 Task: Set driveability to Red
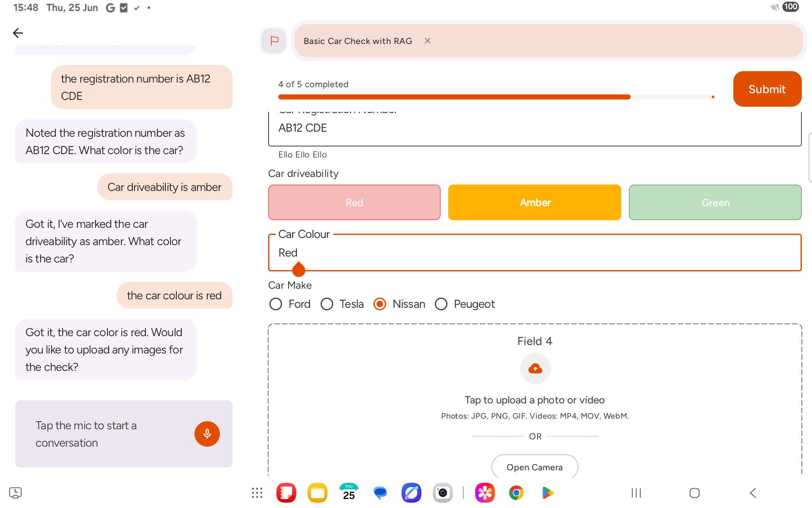click(x=354, y=202)
